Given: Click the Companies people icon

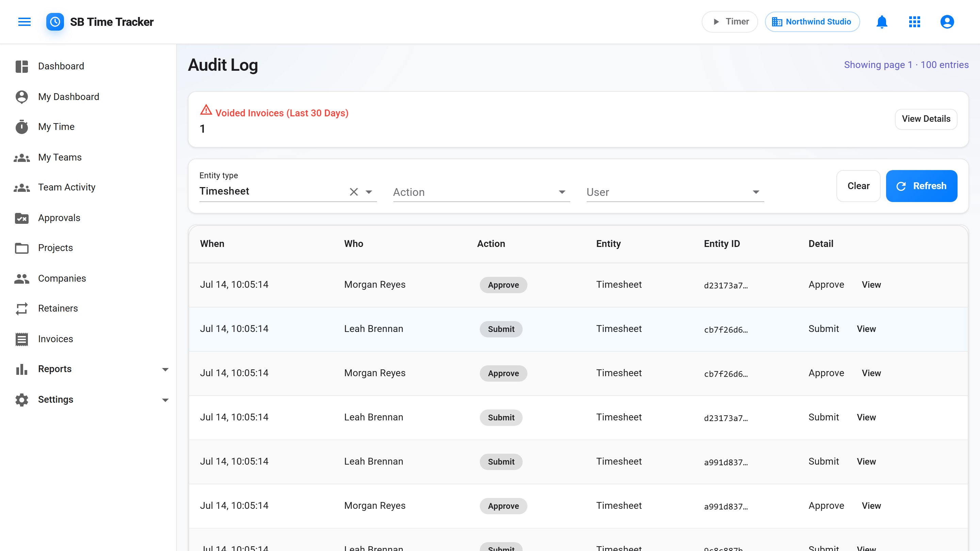Looking at the screenshot, I should click(22, 278).
